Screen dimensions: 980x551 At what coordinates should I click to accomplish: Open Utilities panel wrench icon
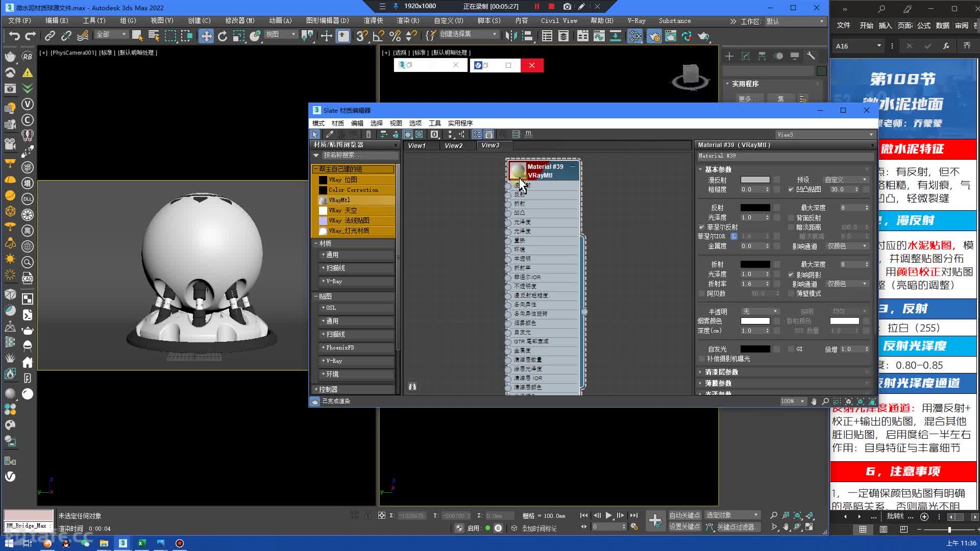tap(811, 56)
